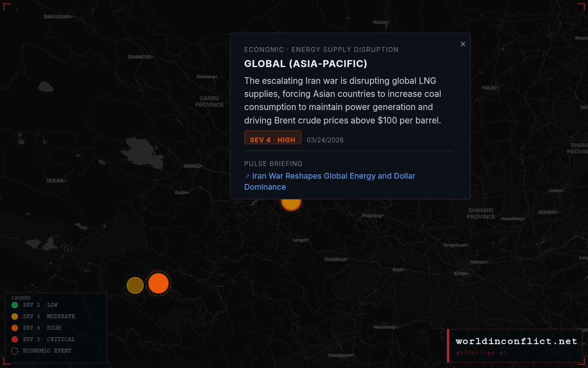Click the Xining city label on the map
The height and width of the screenshot is (368, 588).
point(192,166)
